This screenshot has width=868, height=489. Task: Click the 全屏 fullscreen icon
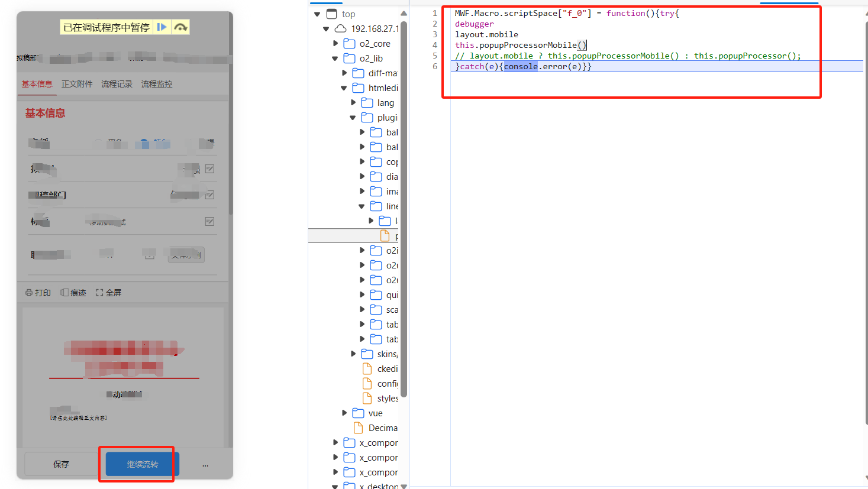click(99, 293)
